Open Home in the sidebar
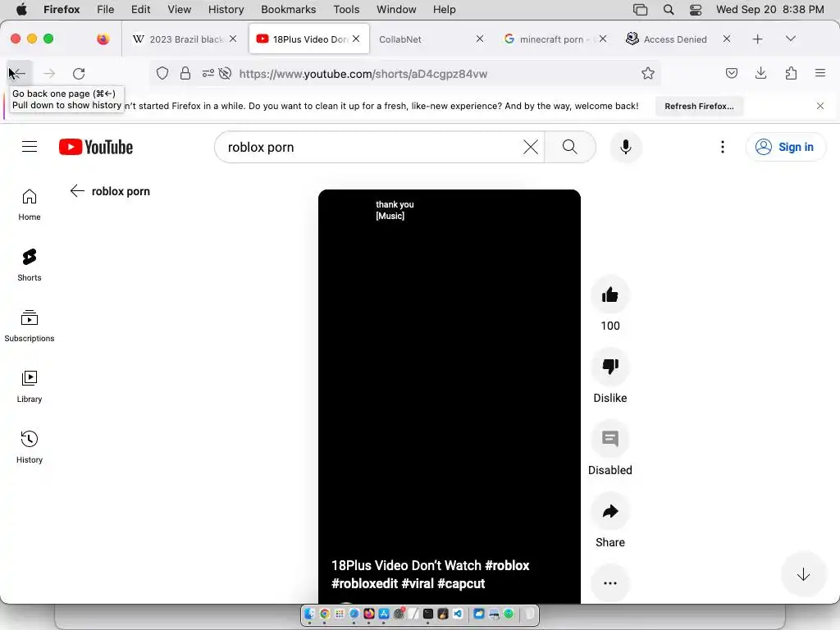This screenshot has height=630, width=840. tap(30, 204)
